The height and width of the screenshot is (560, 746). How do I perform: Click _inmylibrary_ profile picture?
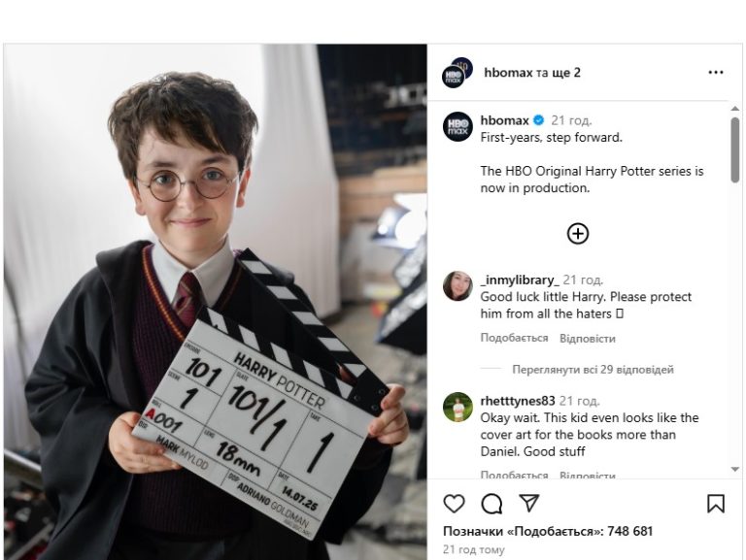458,286
